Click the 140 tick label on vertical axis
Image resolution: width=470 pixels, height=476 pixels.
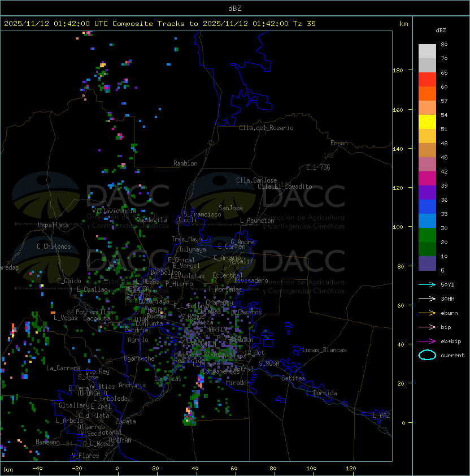(x=398, y=149)
